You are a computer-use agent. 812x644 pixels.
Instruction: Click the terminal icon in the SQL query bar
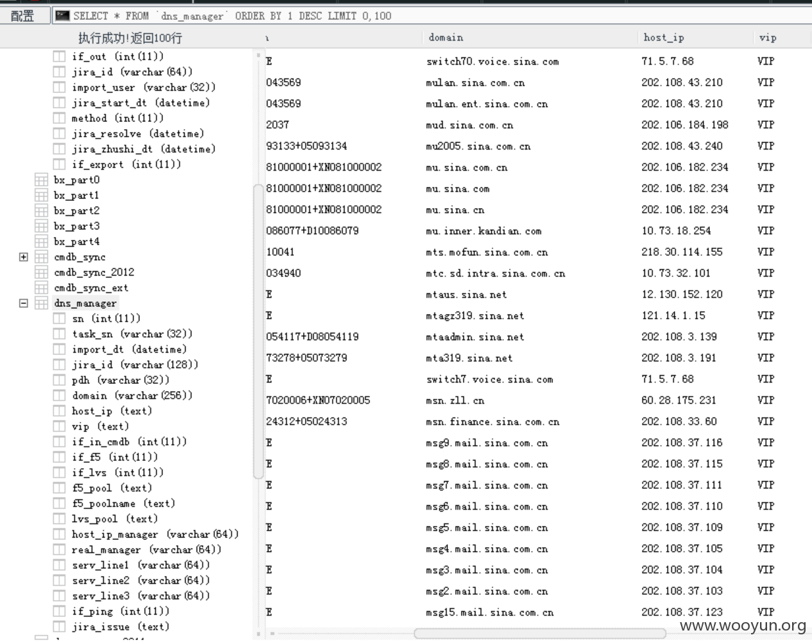tap(62, 15)
